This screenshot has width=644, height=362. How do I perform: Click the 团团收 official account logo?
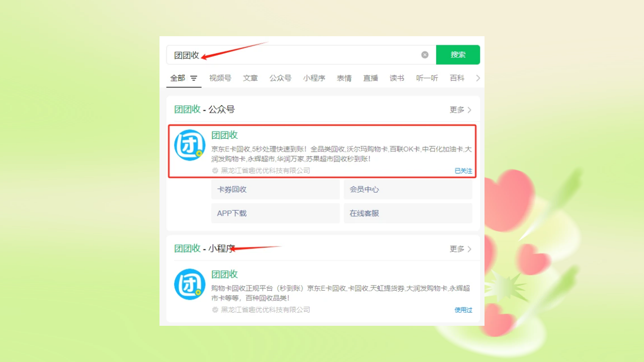(190, 145)
